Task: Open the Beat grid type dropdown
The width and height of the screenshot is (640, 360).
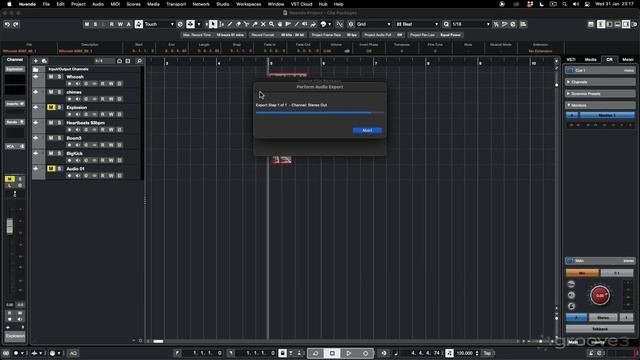Action: point(417,24)
